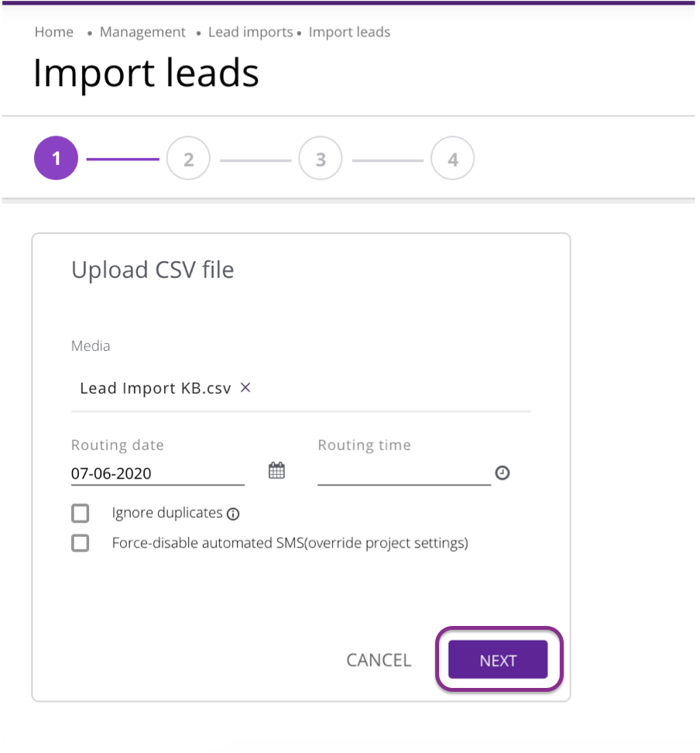Screen dimensions: 700x753
Task: Open the routing time clock icon
Action: [x=503, y=473]
